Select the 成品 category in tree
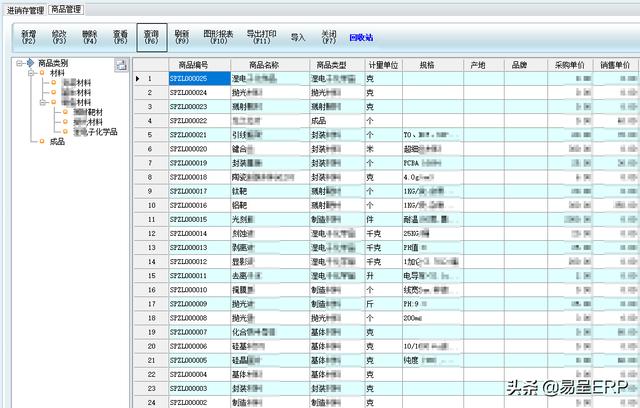 (58, 142)
